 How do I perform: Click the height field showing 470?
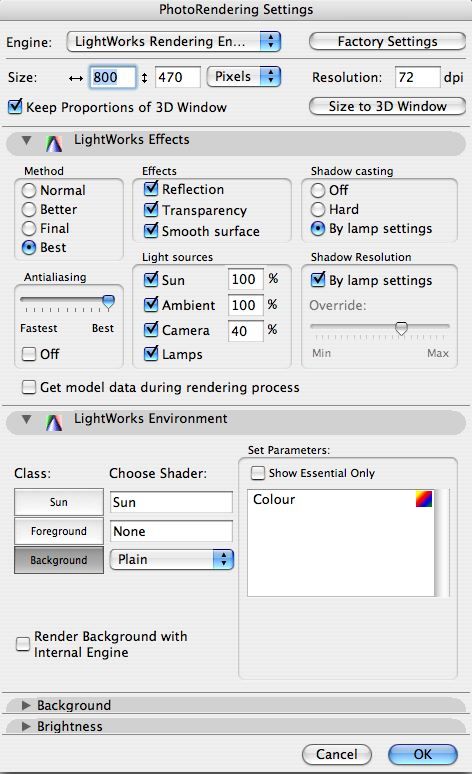[178, 77]
